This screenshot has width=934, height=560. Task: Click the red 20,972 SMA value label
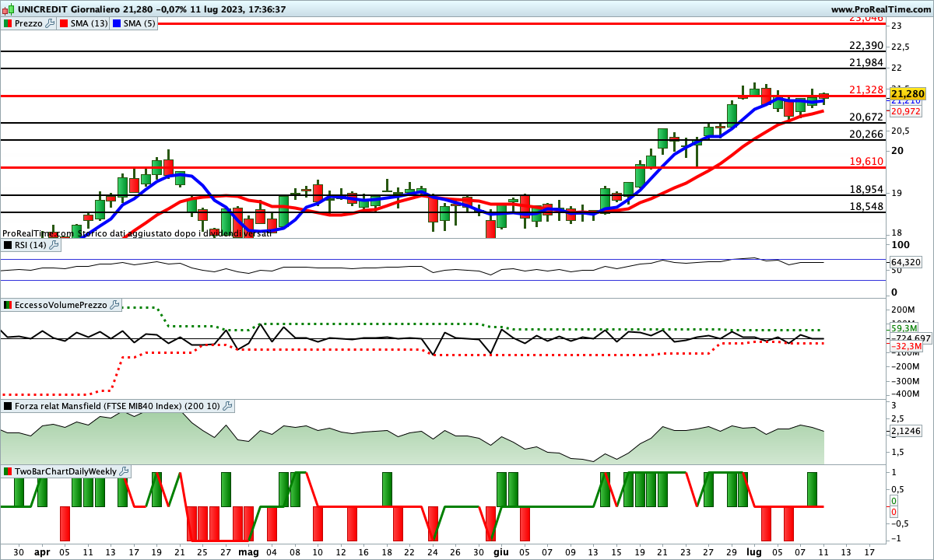(x=906, y=111)
